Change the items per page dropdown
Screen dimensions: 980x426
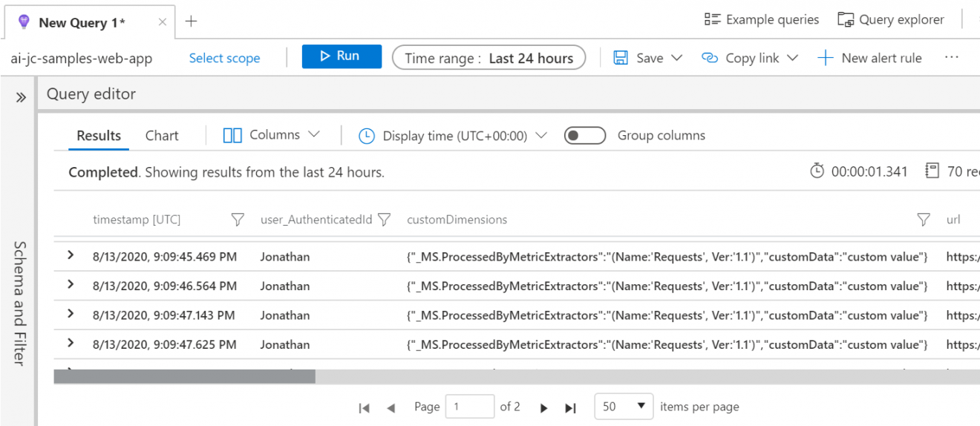coord(624,407)
